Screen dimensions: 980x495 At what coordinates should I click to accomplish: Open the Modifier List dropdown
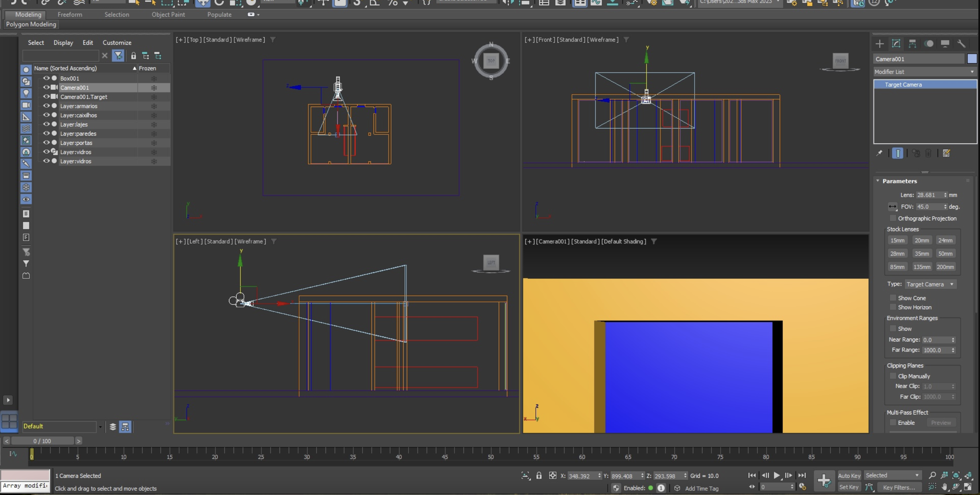pos(925,72)
